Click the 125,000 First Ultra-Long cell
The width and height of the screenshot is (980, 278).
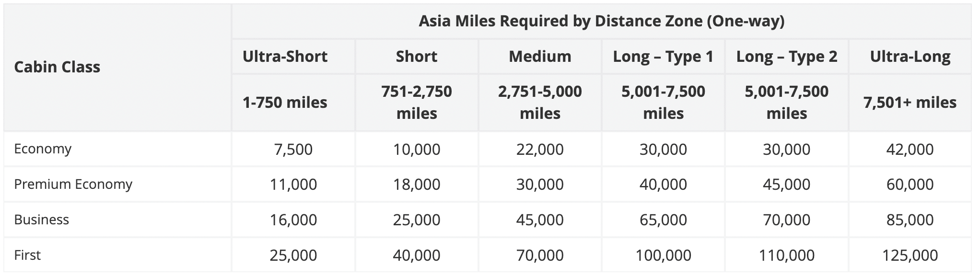click(x=910, y=255)
